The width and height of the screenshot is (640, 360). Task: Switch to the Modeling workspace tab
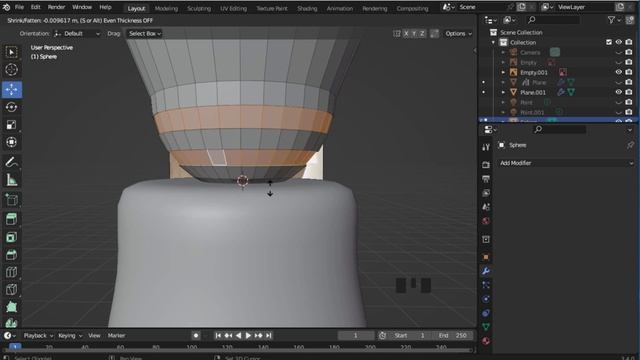(167, 8)
